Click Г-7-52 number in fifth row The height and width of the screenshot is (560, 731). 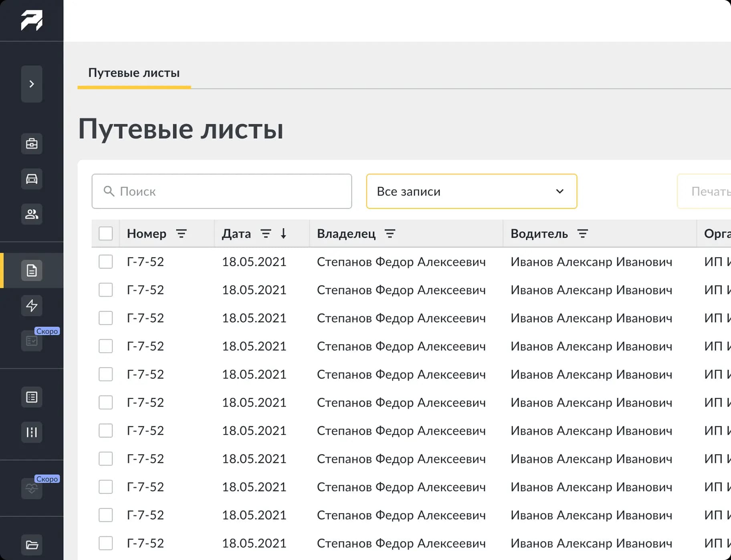[145, 374]
